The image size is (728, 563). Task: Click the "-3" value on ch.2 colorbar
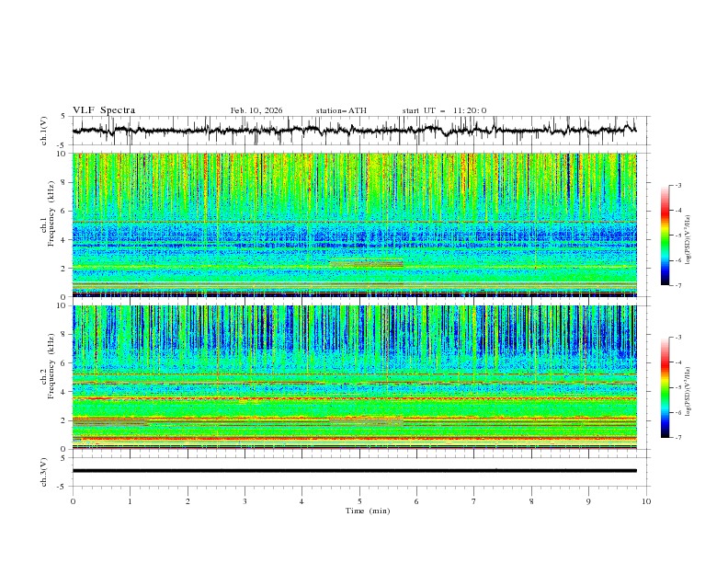[x=677, y=338]
